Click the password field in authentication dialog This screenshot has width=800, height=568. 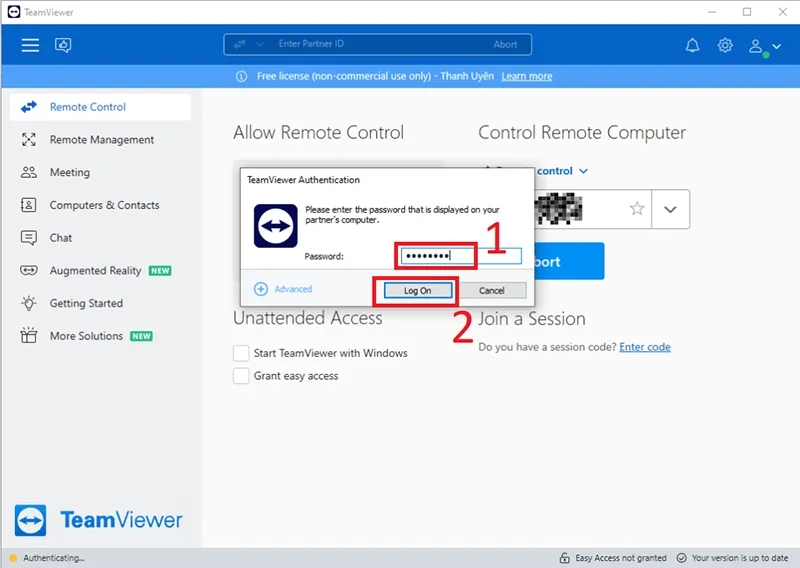tap(461, 256)
